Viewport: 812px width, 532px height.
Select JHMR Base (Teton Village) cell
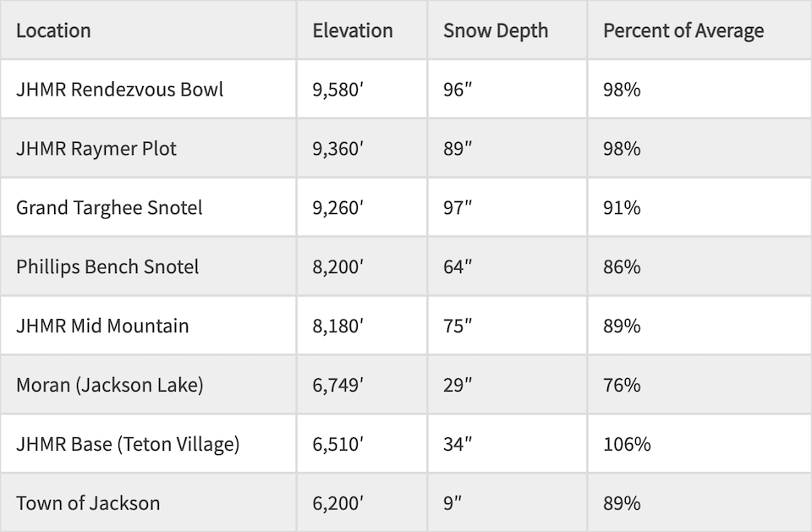click(x=128, y=444)
